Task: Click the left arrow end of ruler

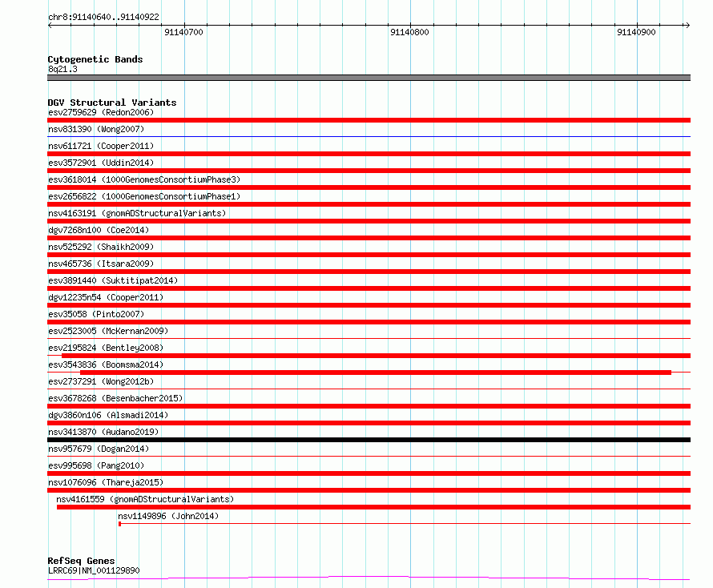Action: pos(50,26)
